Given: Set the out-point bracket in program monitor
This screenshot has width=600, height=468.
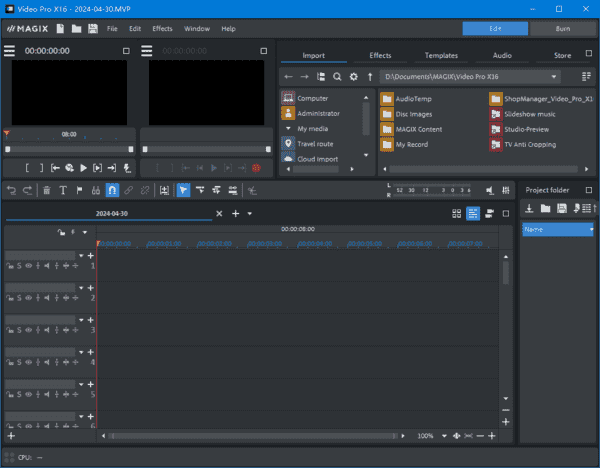Looking at the screenshot, I should [x=41, y=168].
